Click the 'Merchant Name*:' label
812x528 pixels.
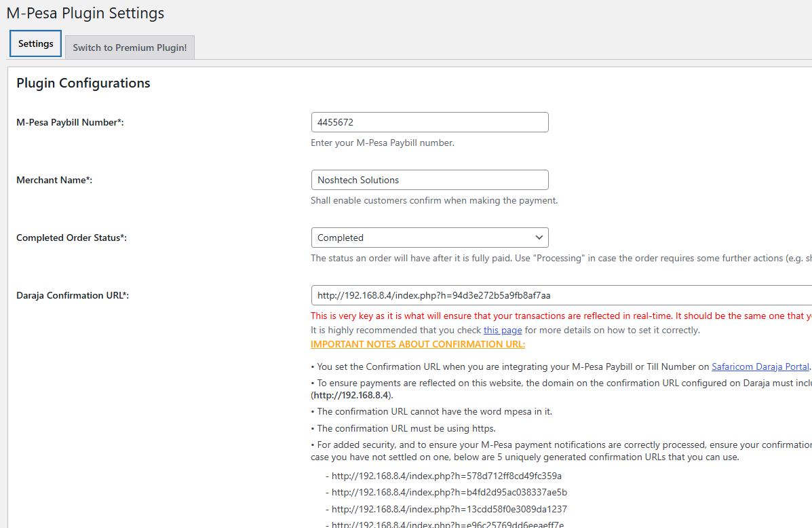tap(54, 180)
